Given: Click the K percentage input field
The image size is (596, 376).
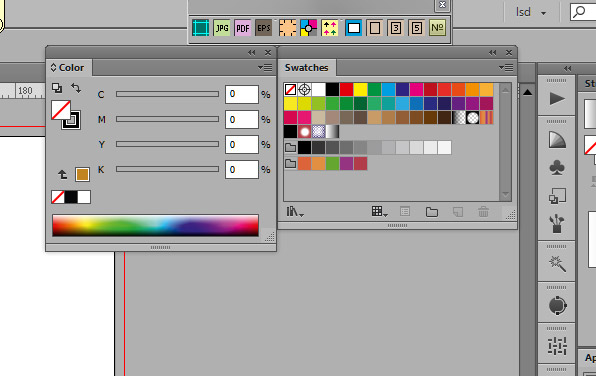Looking at the screenshot, I should point(242,170).
